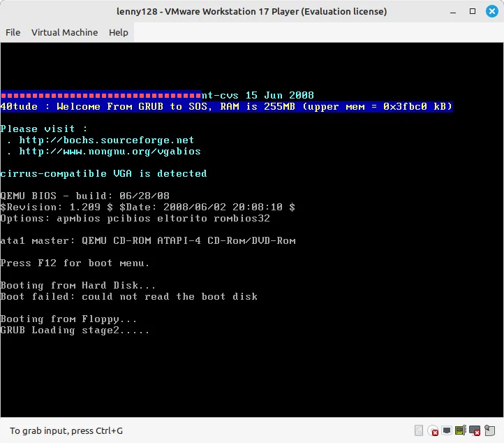Click the disconnected display device icon

point(475,430)
